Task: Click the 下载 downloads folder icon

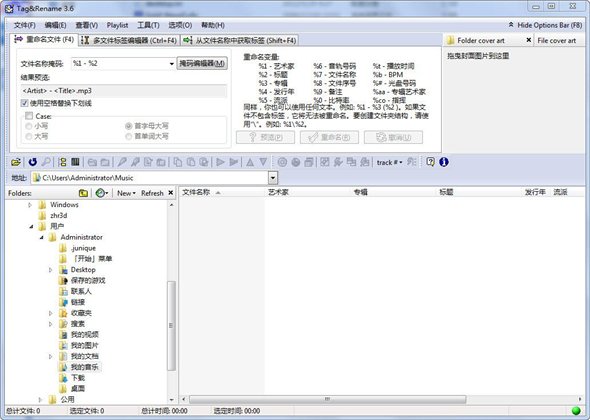Action: [63, 378]
